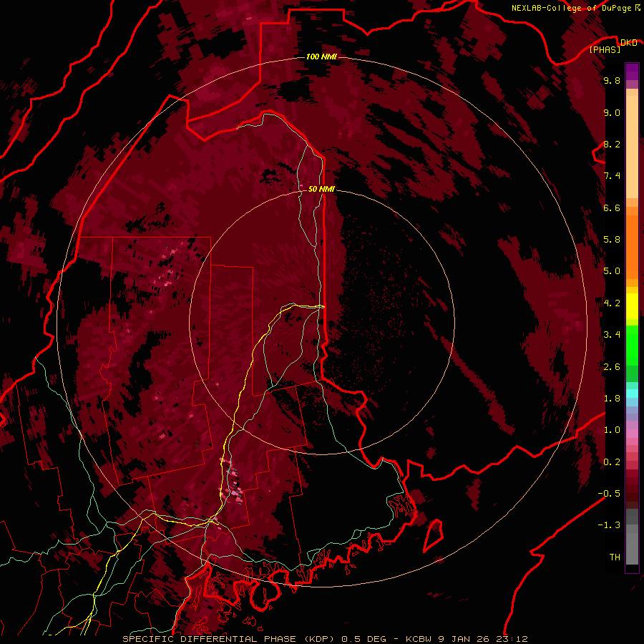
Task: Click the [PHAS] label above the color bar
Action: click(605, 49)
